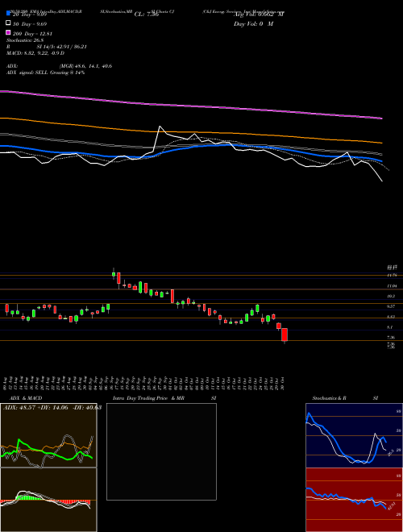This screenshot has width=403, height=532.
Task: Open the empty Intra Day Trading panel
Action: (x=161, y=451)
